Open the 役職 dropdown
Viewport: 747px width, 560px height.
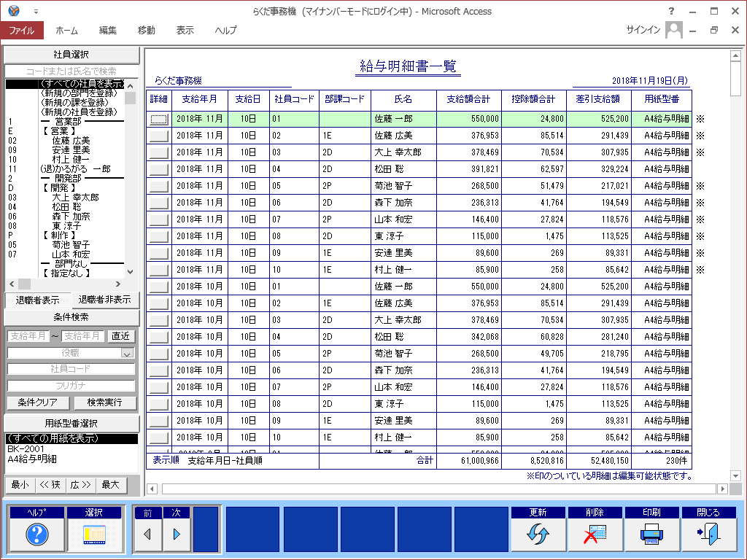[x=127, y=354]
